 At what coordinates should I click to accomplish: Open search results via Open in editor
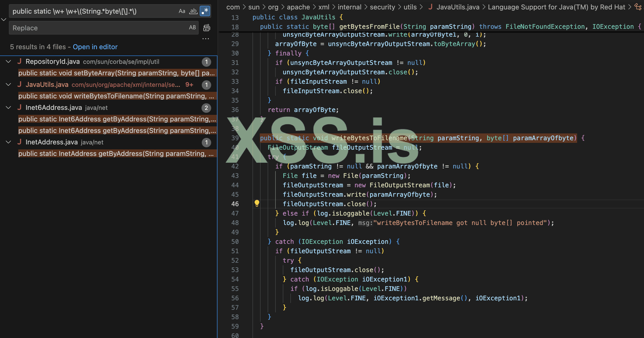pos(95,47)
